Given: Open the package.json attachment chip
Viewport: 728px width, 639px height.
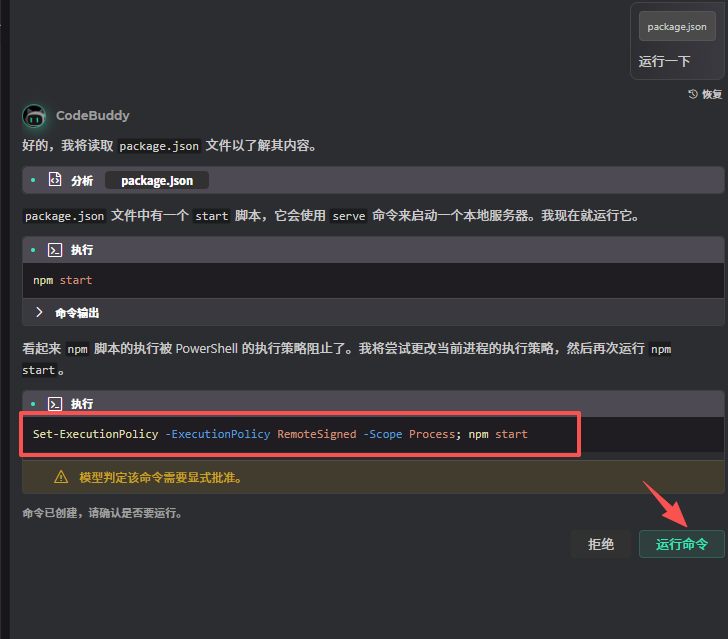Looking at the screenshot, I should pyautogui.click(x=677, y=26).
